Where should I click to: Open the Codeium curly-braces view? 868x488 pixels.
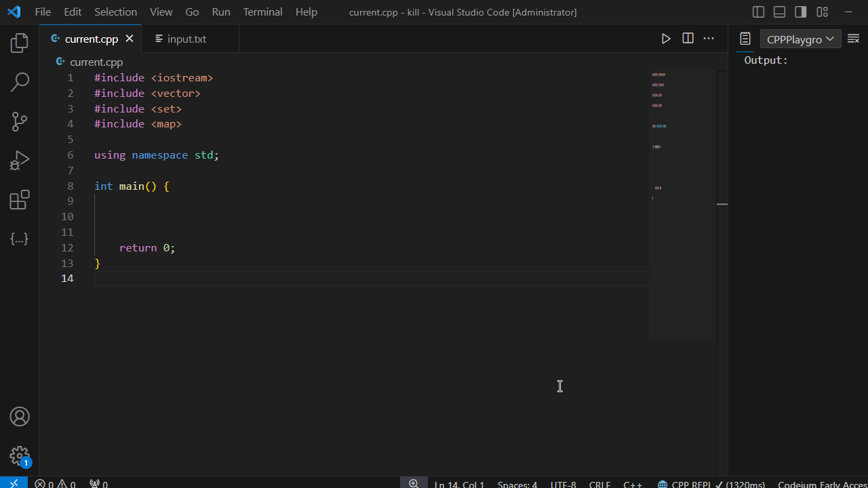[20, 239]
